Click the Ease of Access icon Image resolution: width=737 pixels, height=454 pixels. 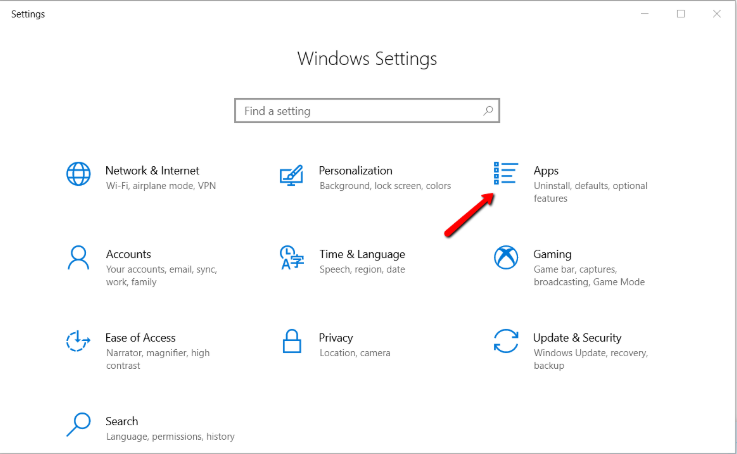tap(78, 341)
